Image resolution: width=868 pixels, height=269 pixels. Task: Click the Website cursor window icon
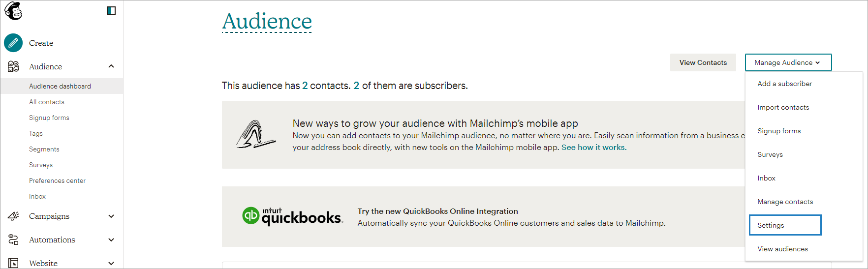13,263
